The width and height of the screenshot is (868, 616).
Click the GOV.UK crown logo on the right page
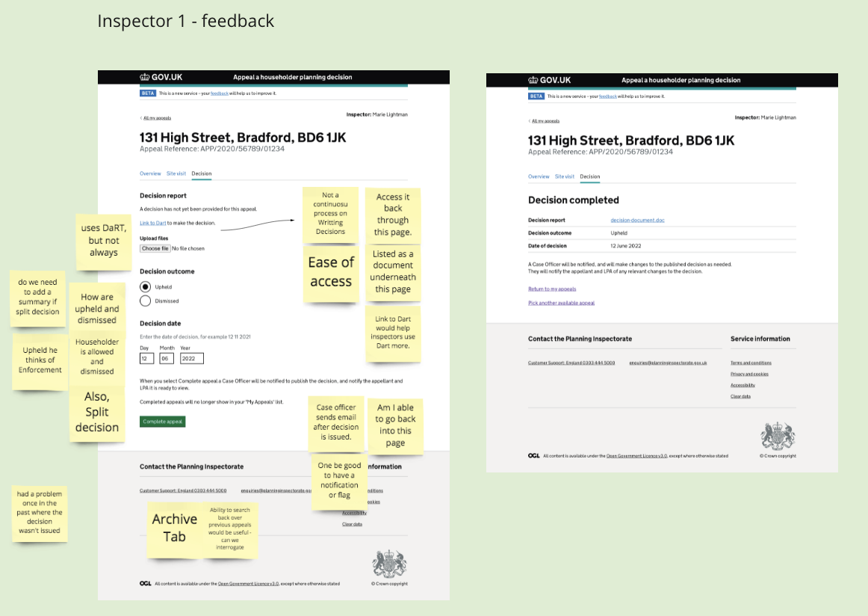[534, 80]
